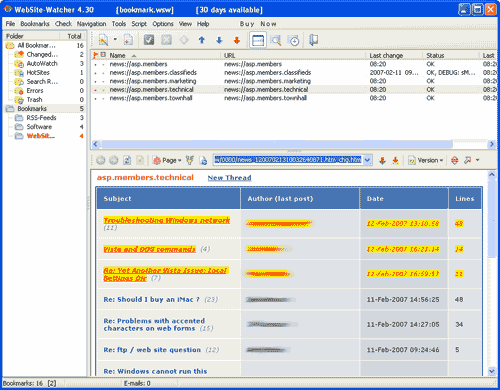Open the Vista and DOS commands thread
This screenshot has width=500, height=390.
pyautogui.click(x=149, y=249)
